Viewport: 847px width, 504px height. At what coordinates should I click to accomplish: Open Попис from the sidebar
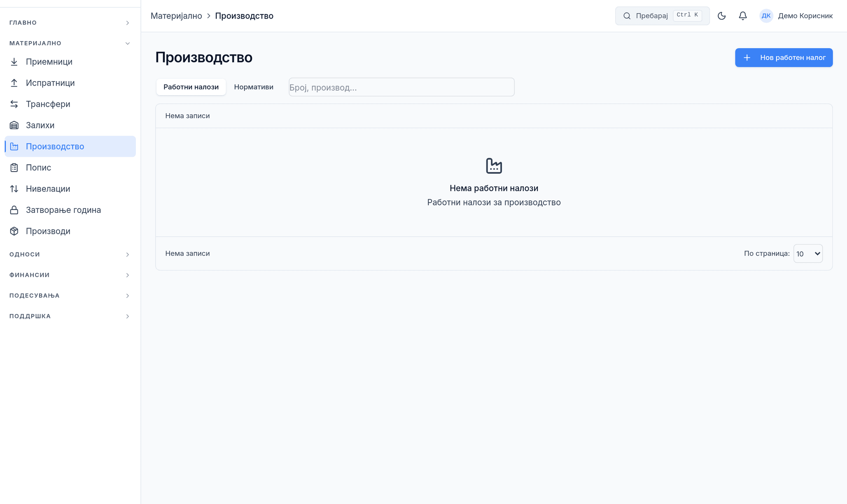tap(70, 168)
